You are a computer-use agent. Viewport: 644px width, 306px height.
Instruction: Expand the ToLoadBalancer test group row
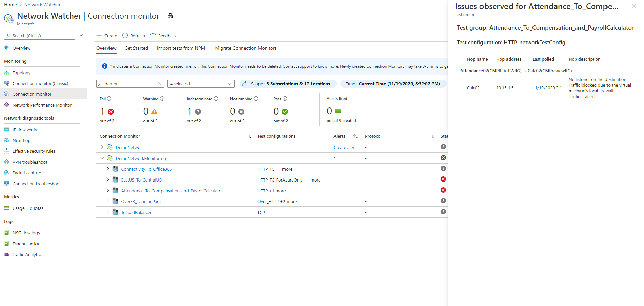click(x=108, y=212)
